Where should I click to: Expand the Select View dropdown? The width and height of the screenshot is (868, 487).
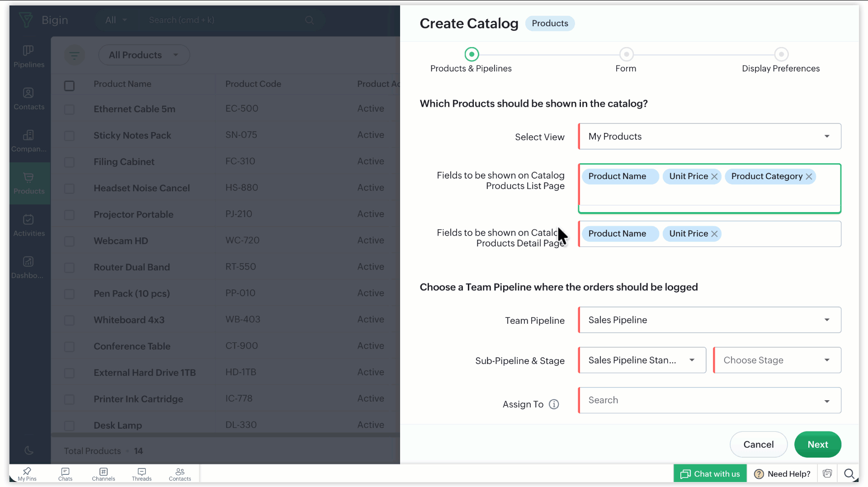pos(709,137)
